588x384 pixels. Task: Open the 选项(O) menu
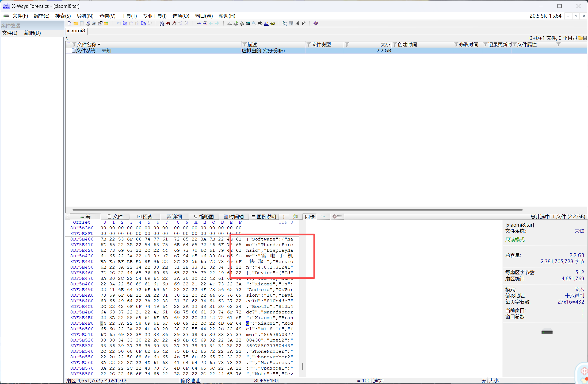(x=181, y=16)
